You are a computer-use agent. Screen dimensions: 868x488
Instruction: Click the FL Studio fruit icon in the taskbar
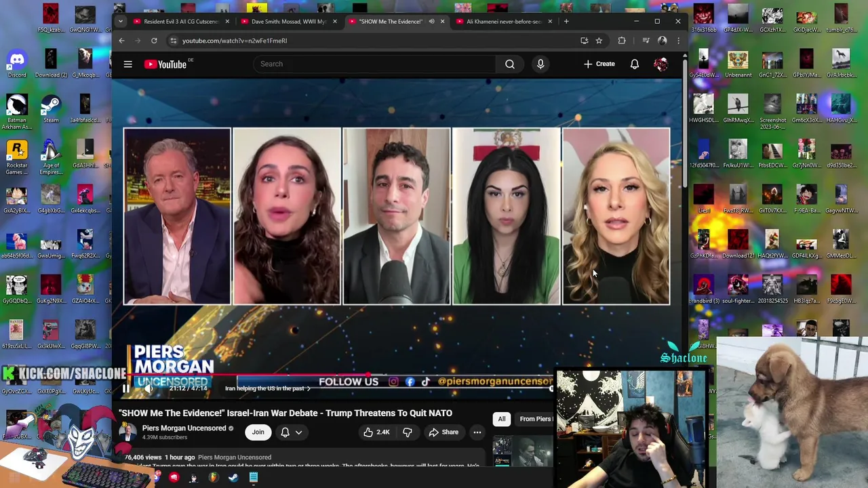(x=213, y=478)
